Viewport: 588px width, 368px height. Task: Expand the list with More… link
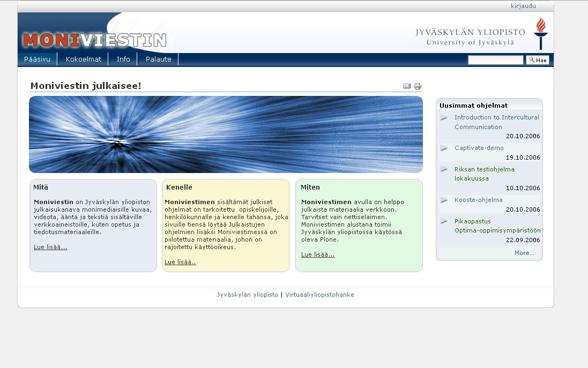pyautogui.click(x=524, y=253)
